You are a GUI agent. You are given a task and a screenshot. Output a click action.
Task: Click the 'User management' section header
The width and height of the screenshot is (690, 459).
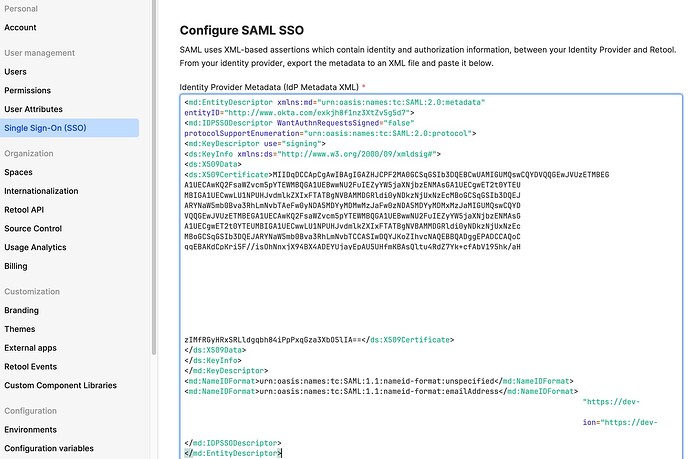tap(40, 53)
